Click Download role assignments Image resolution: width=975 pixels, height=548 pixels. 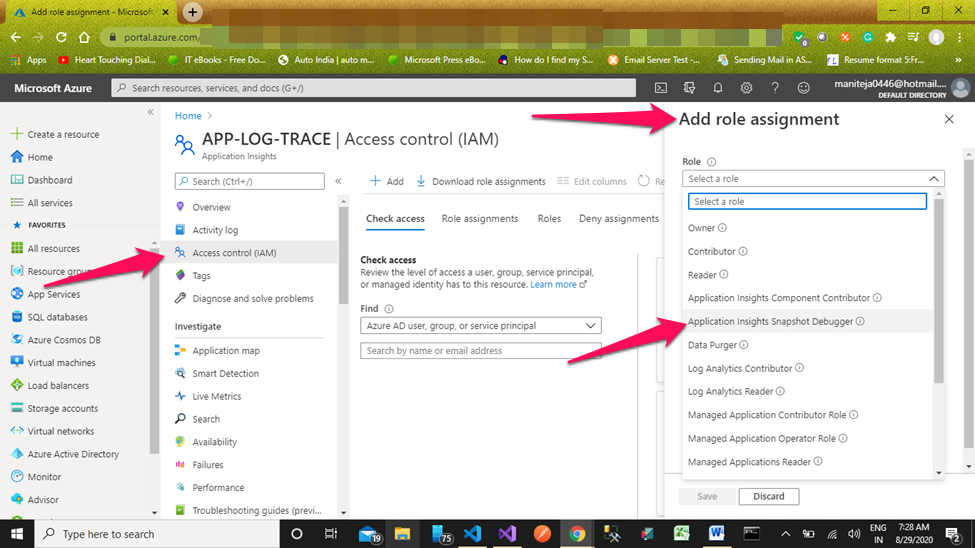(481, 181)
